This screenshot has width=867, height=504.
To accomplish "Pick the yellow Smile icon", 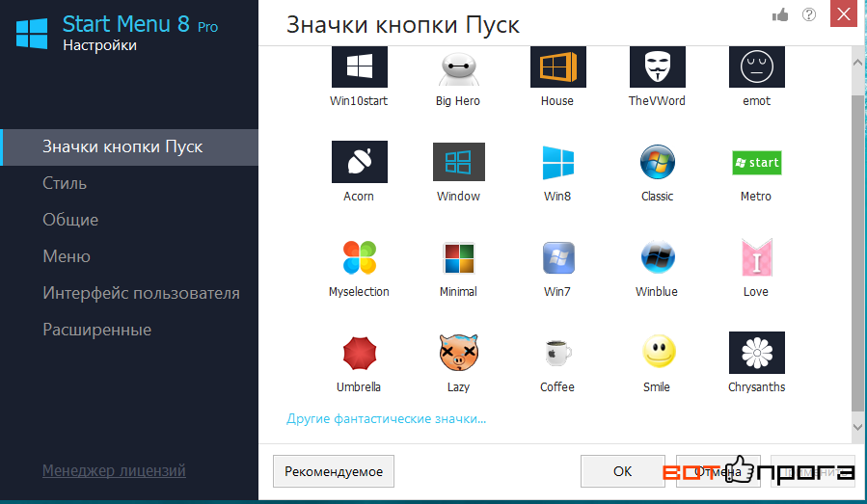I will 659,351.
